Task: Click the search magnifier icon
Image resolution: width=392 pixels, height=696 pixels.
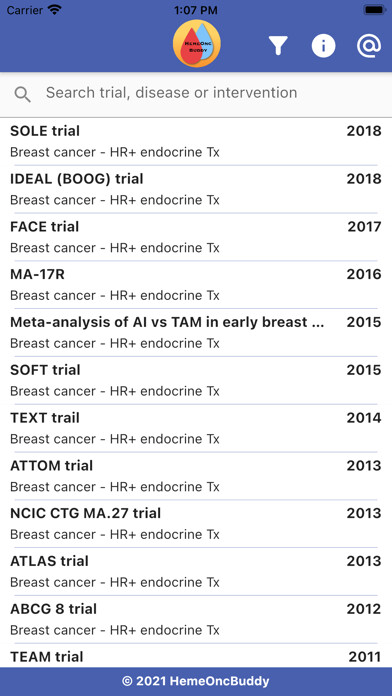Action: coord(22,95)
